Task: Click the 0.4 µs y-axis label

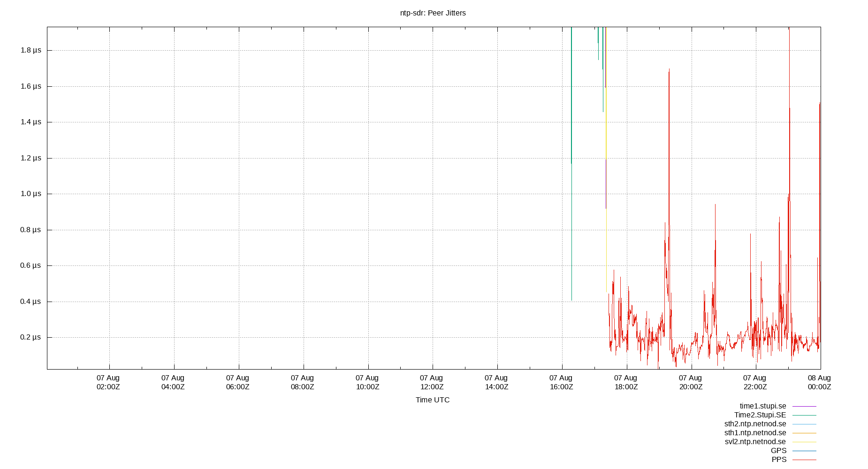Action: 31,302
